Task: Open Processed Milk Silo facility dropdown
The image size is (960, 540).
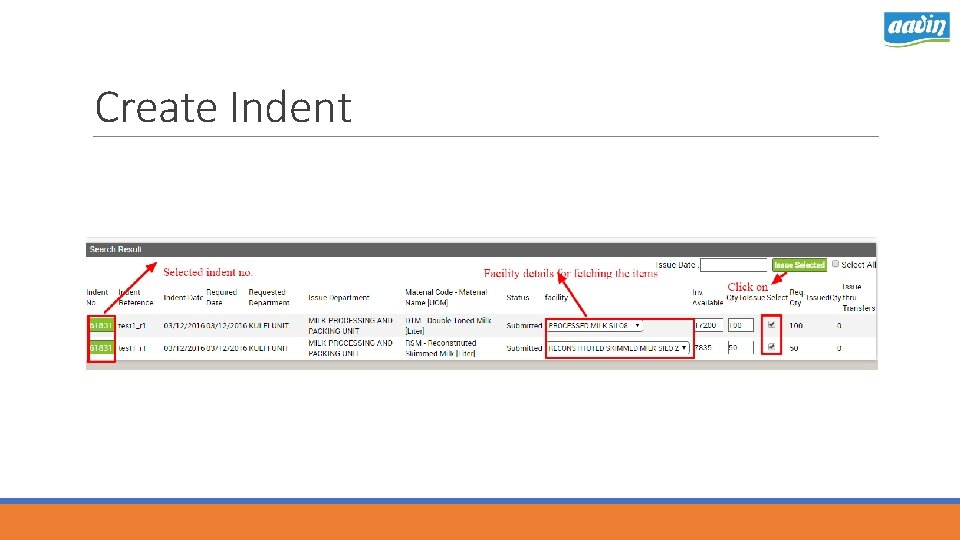Action: pos(594,326)
